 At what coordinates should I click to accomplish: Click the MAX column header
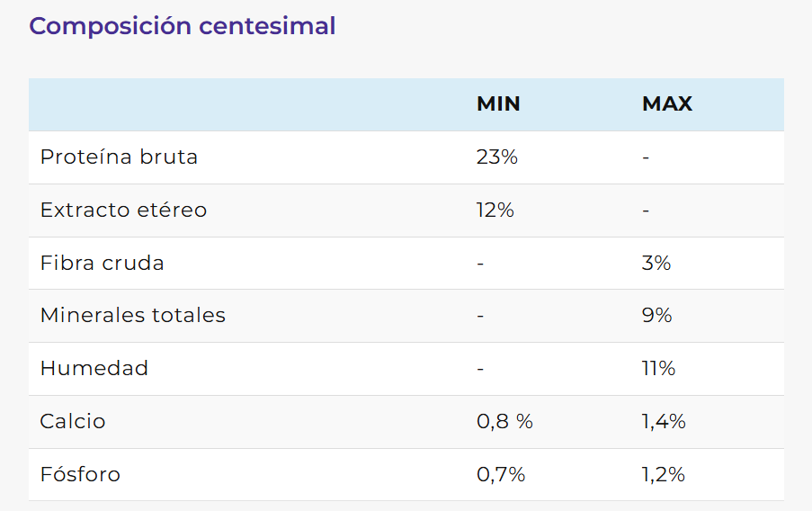point(667,104)
